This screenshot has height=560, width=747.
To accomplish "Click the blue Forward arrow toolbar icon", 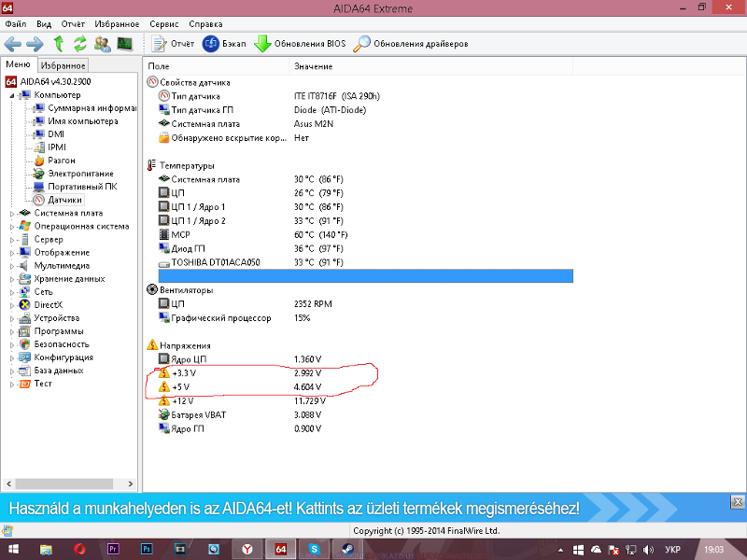I will click(35, 44).
